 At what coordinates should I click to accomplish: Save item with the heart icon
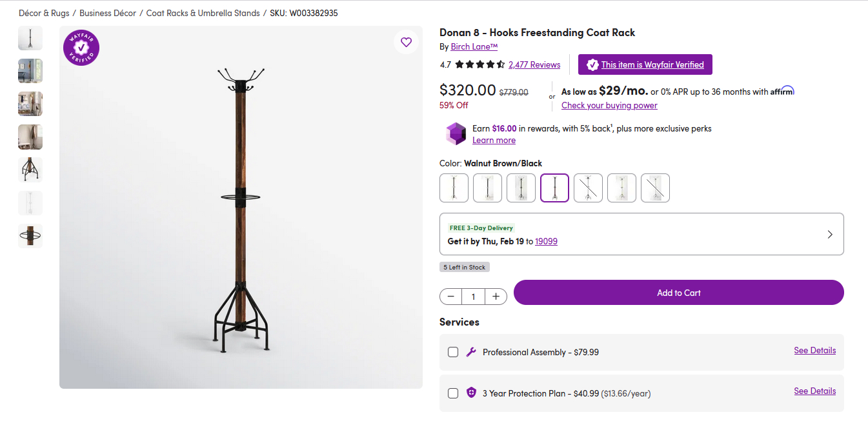(406, 42)
